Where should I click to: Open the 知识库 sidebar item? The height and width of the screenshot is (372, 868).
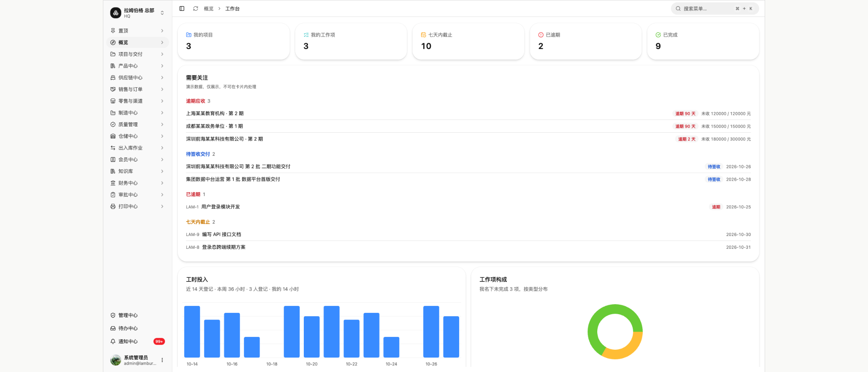(138, 171)
